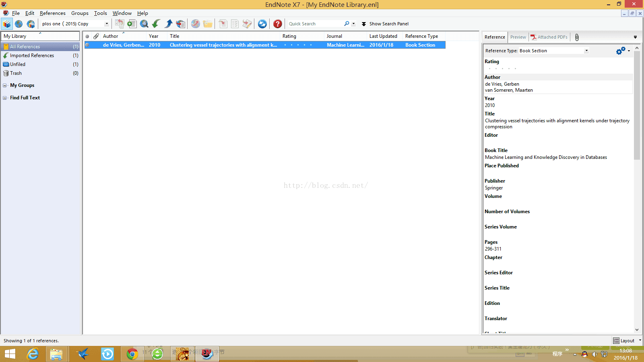
Task: Switch to Integrated Library & Online Search Mode
Action: [31, 24]
